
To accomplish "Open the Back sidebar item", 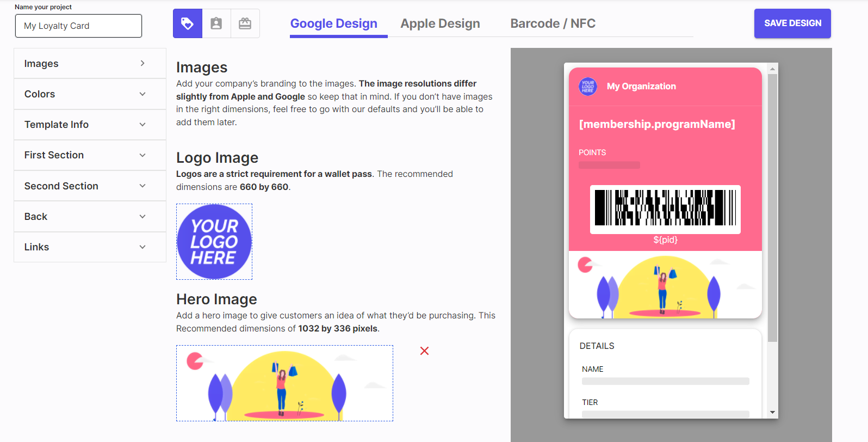I will click(90, 217).
